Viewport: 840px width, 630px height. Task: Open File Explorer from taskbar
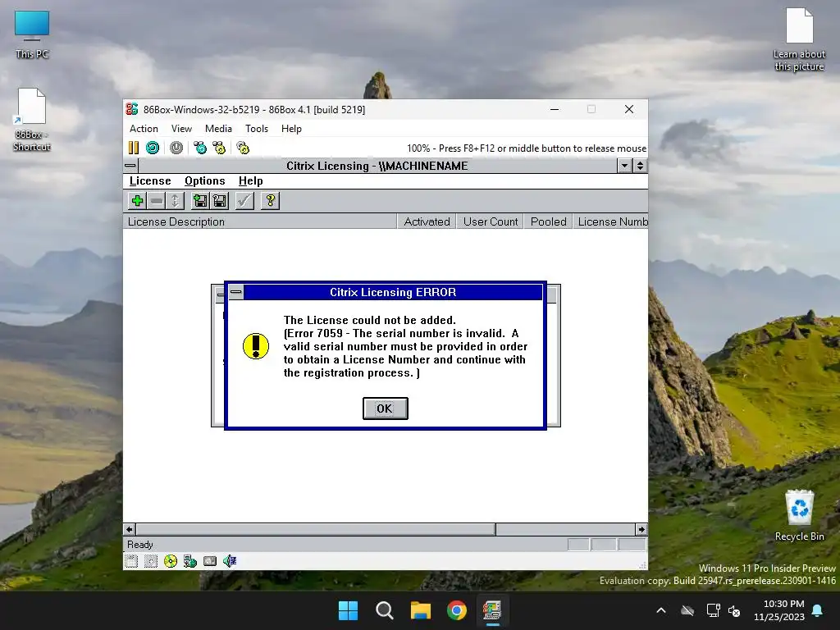421,610
